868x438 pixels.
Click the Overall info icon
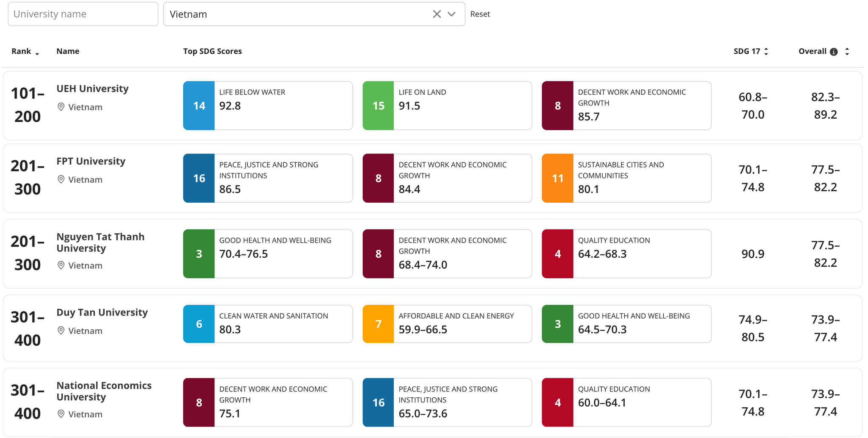click(x=834, y=52)
